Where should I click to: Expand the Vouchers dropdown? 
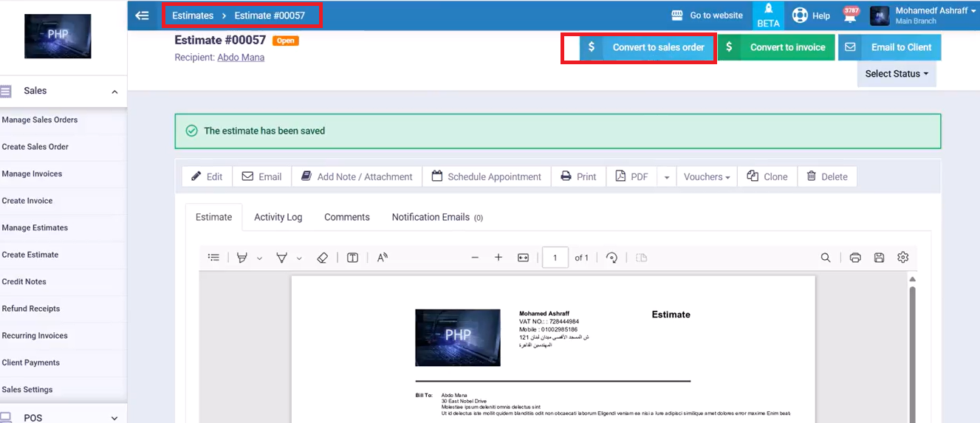[706, 177]
